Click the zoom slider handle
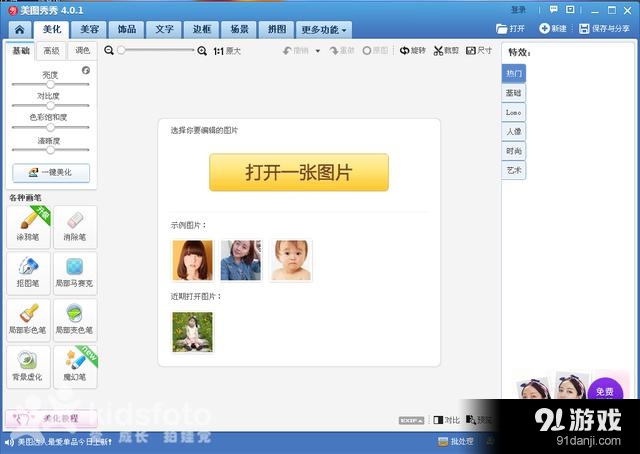 [121, 50]
